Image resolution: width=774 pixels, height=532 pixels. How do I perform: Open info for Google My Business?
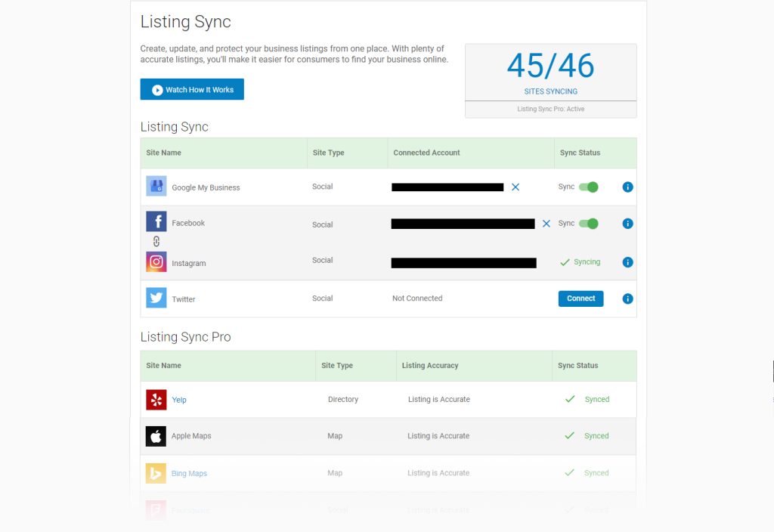click(627, 187)
